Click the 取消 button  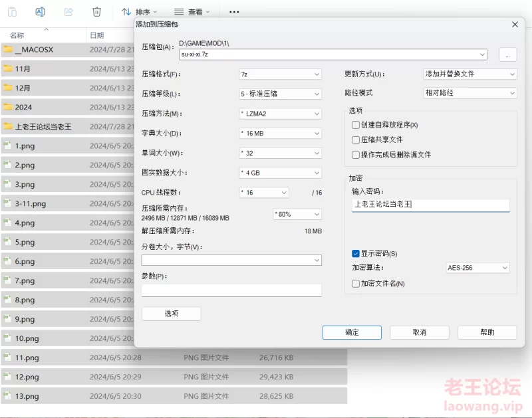(x=420, y=332)
